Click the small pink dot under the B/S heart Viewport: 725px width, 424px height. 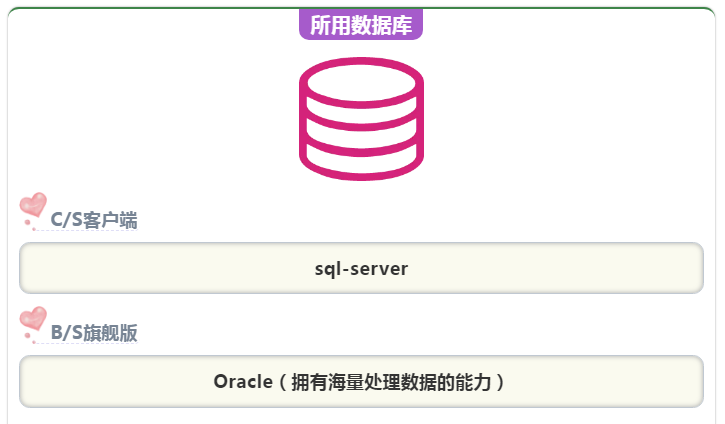(27, 337)
